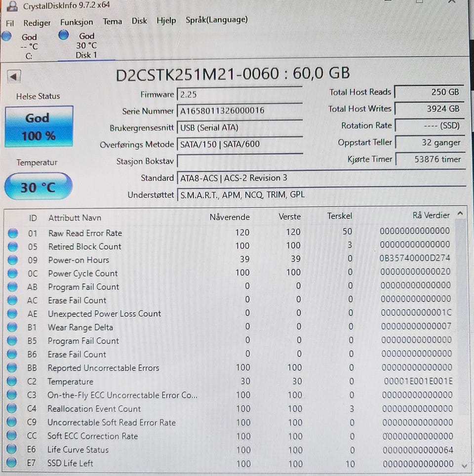Click status orb for C2 Temperature
Screen dimensions: 474x476
click(12, 381)
